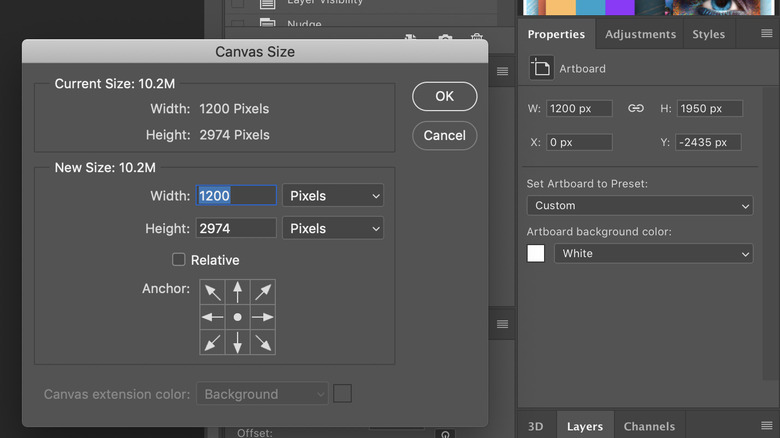This screenshot has height=438, width=780.
Task: Open the Width units Pixels dropdown
Action: tap(333, 196)
